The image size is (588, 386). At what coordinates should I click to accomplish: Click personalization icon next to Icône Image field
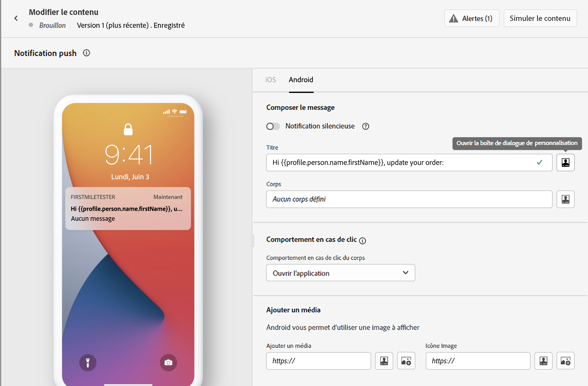(x=543, y=361)
